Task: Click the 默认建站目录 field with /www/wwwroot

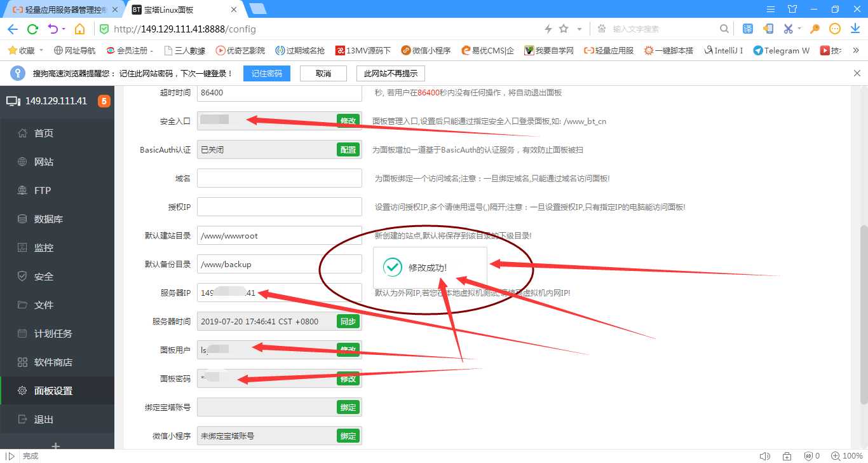Action: [280, 235]
